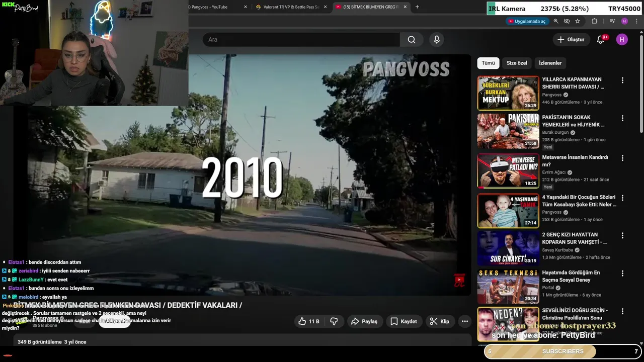Close the Pangvoss - YouTube tab
Viewport: 644px width, 362px height.
click(246, 7)
